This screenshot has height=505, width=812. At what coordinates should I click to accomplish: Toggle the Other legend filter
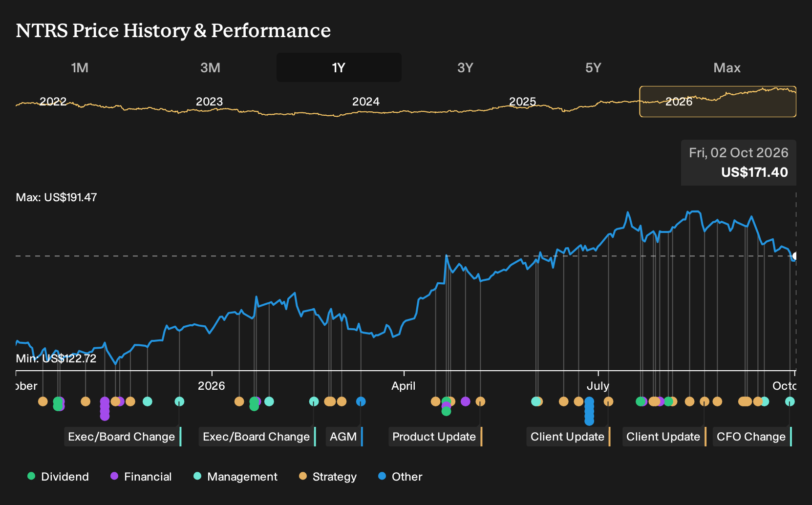point(400,477)
